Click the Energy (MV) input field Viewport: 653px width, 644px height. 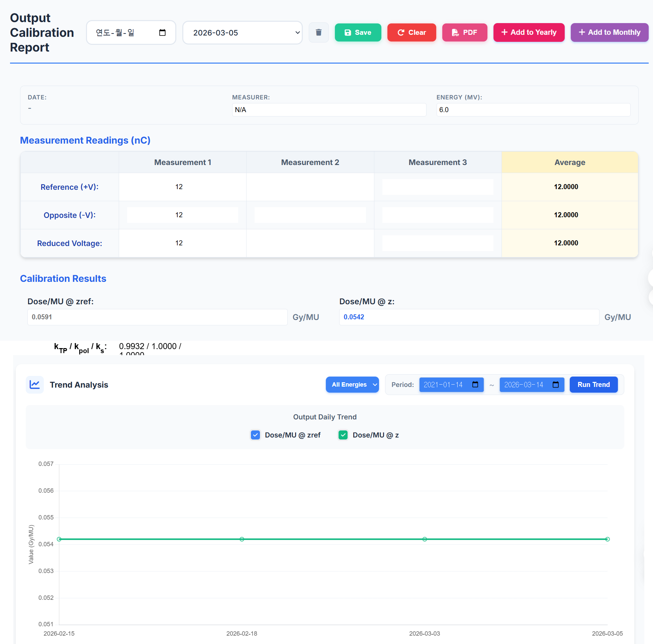tap(533, 110)
